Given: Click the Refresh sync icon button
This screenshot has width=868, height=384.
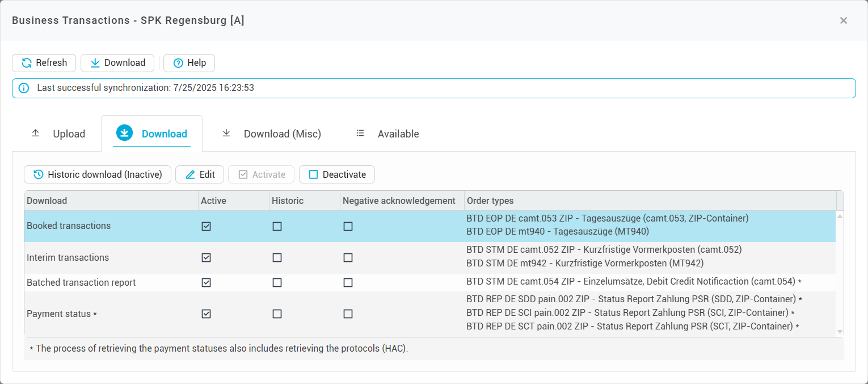Looking at the screenshot, I should (x=27, y=63).
